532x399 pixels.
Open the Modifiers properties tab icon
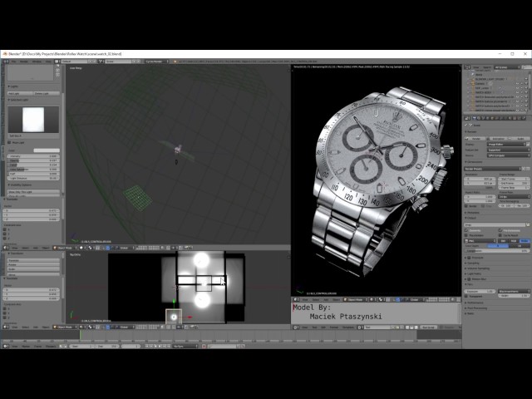(x=500, y=118)
